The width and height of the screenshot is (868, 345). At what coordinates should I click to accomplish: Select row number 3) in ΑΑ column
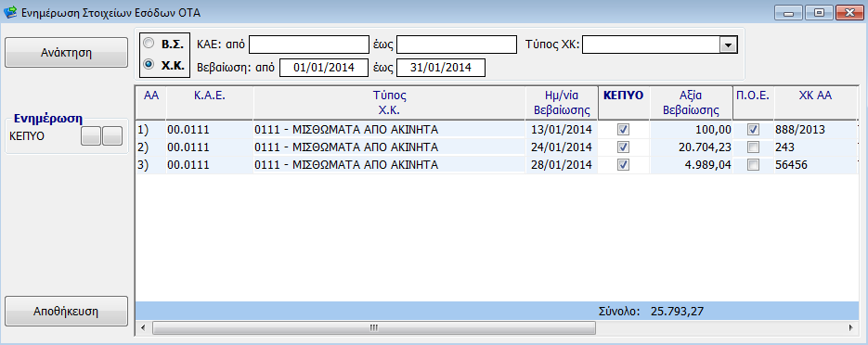[x=151, y=165]
